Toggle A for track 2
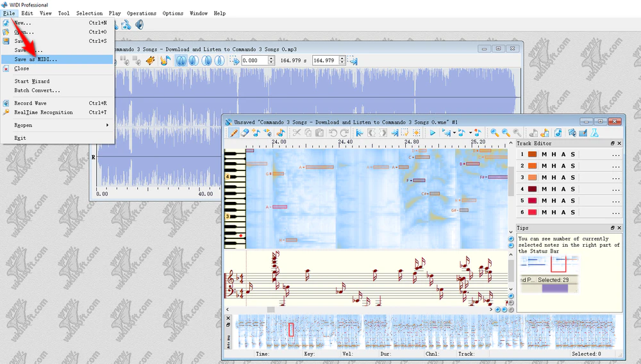 [x=563, y=166]
